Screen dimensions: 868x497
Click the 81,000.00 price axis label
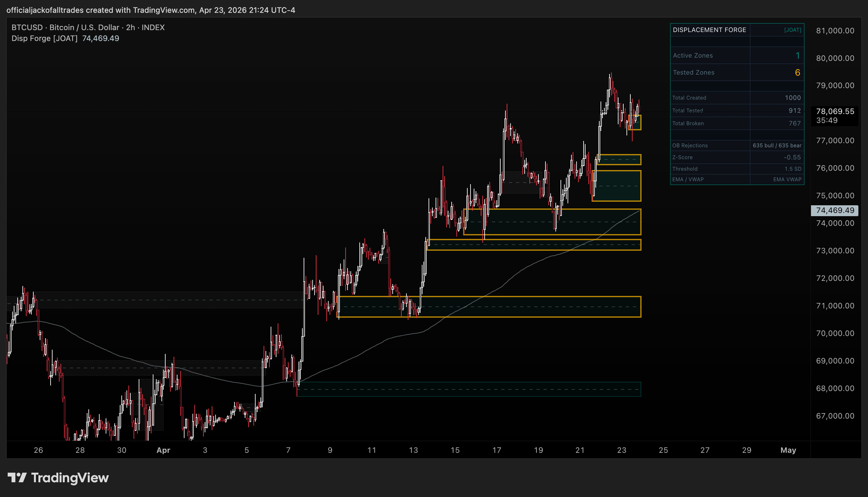pos(835,31)
